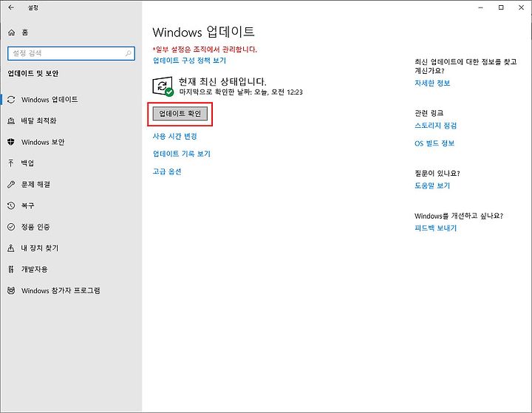Click the 개발자용 tools icon

pos(11,270)
